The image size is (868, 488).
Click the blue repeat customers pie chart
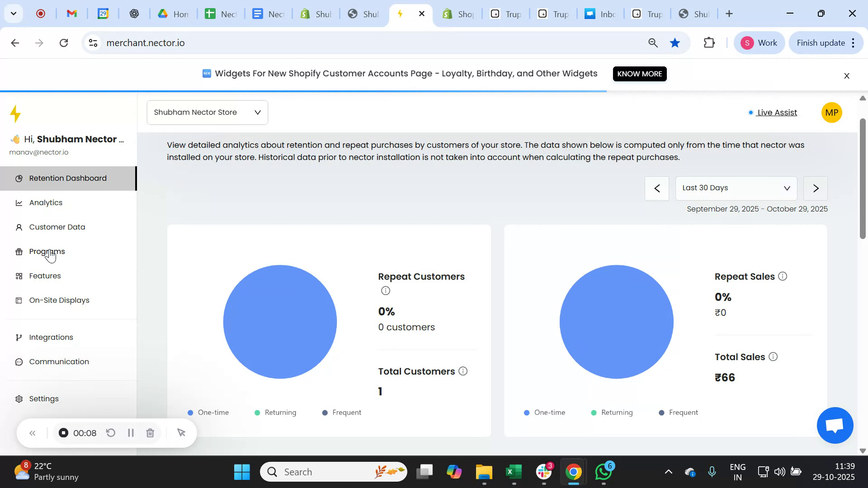280,322
